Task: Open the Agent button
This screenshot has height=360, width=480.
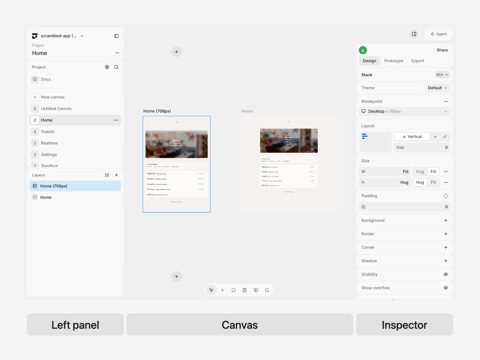Action: (x=438, y=34)
